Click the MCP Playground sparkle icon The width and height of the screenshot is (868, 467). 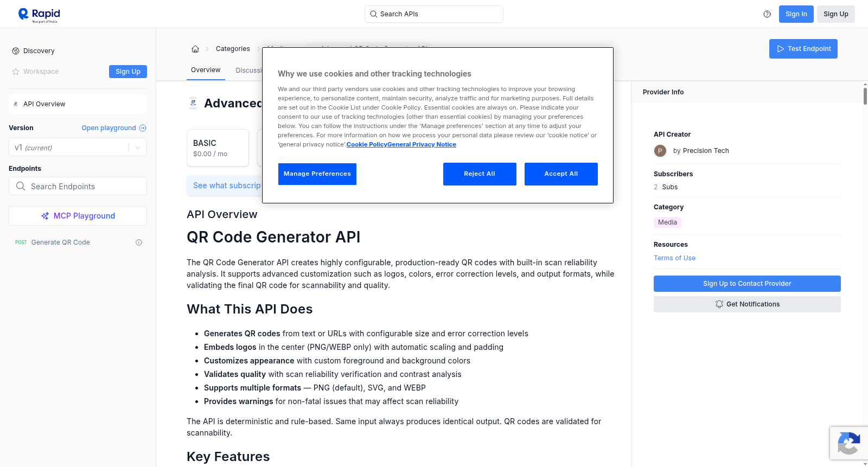45,216
